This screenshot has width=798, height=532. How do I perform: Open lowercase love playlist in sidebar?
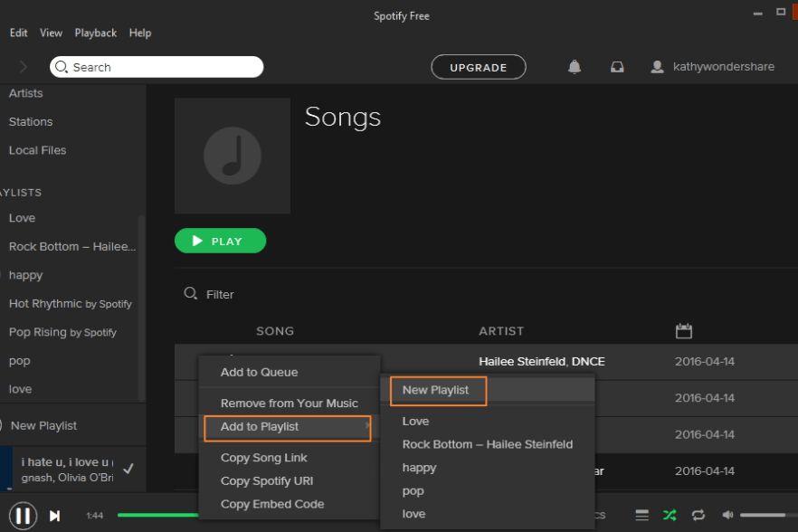20,389
